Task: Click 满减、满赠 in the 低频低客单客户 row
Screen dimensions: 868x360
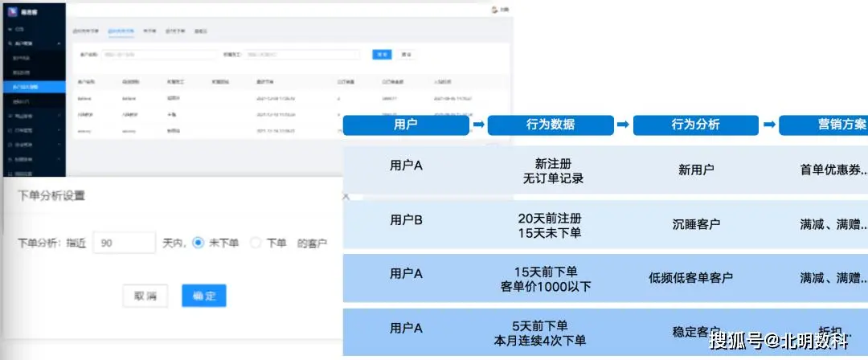Action: (x=833, y=278)
